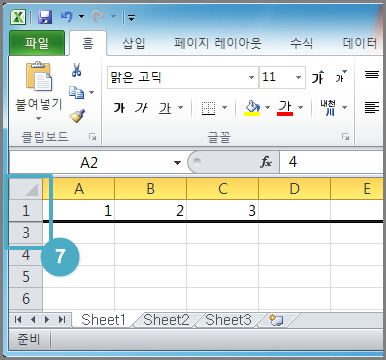Cut selection with the scissors icon

77,70
